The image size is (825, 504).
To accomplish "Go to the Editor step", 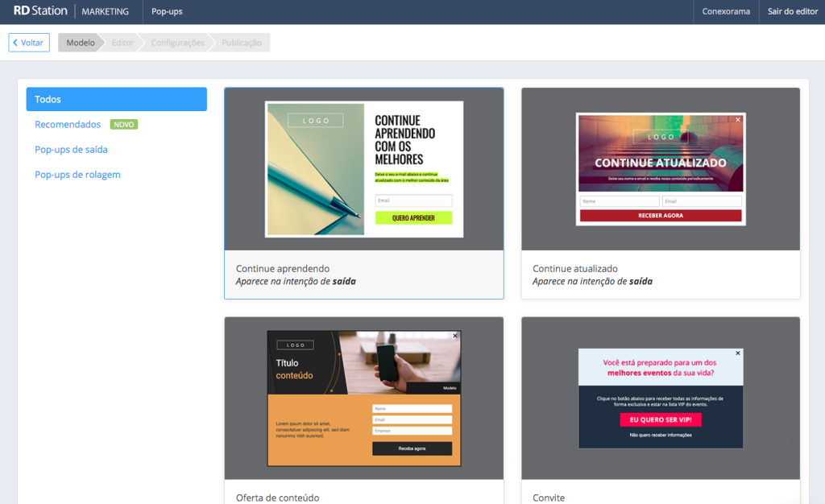I will click(x=122, y=43).
